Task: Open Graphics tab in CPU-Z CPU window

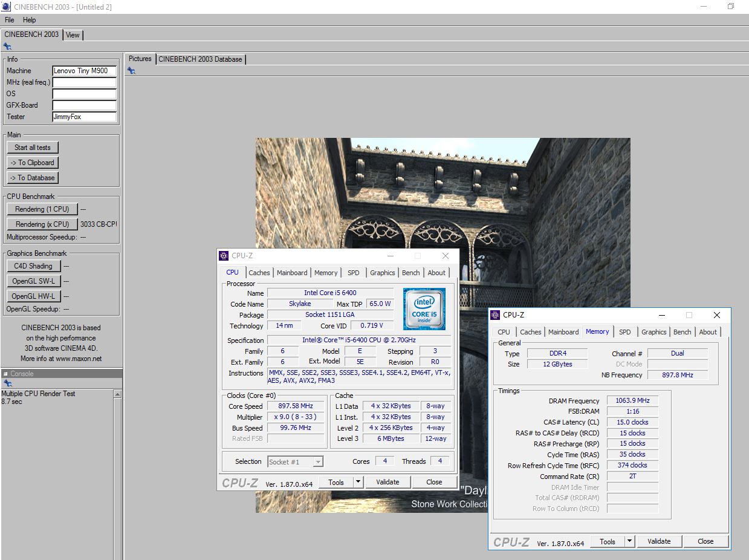Action: (x=383, y=273)
